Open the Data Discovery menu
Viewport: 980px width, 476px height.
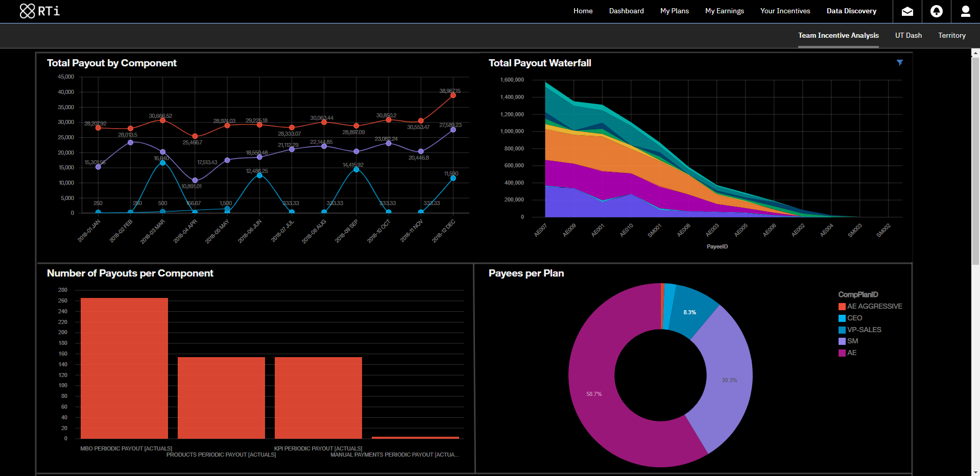coord(851,11)
